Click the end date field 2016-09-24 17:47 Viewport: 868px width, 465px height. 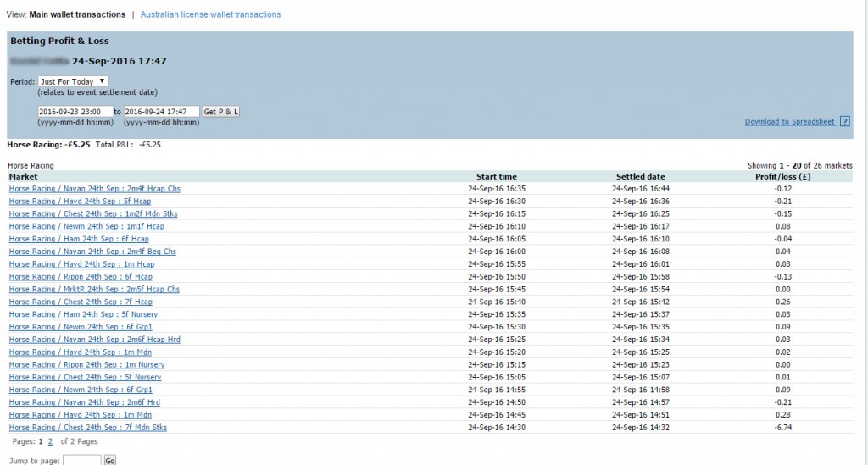(161, 112)
